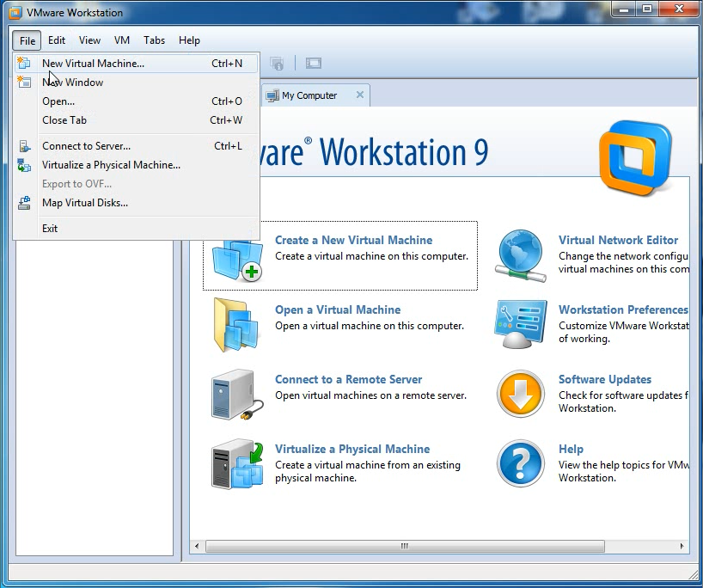
Task: Click the My Computer tab monitor icon
Action: click(272, 95)
